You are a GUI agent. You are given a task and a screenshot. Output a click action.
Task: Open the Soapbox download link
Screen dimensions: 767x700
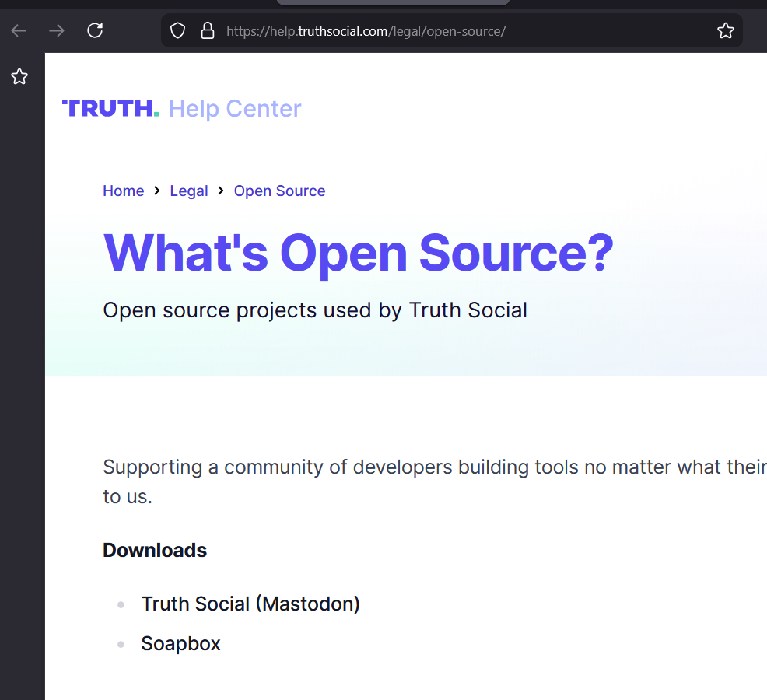pos(180,644)
